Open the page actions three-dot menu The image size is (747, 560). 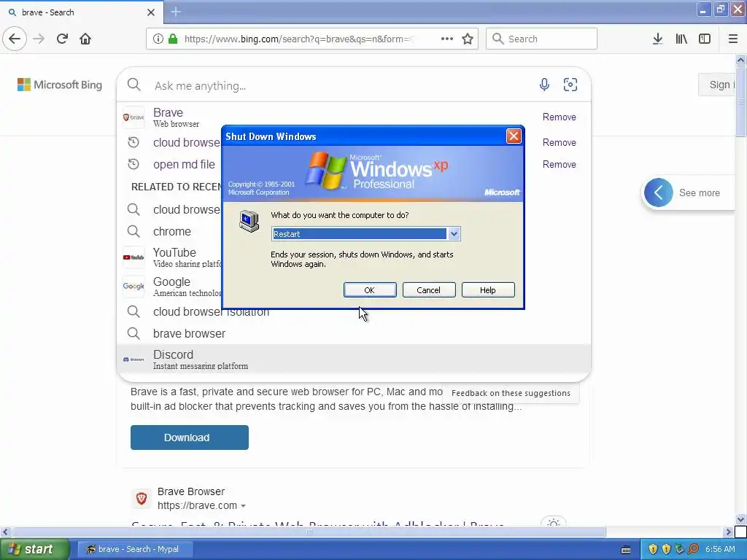[447, 39]
